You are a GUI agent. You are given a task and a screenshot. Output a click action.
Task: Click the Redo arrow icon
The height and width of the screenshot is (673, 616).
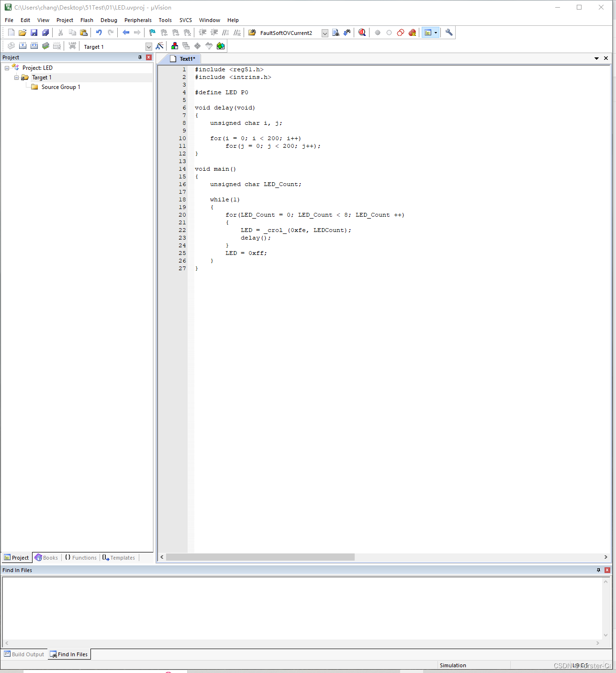[111, 33]
